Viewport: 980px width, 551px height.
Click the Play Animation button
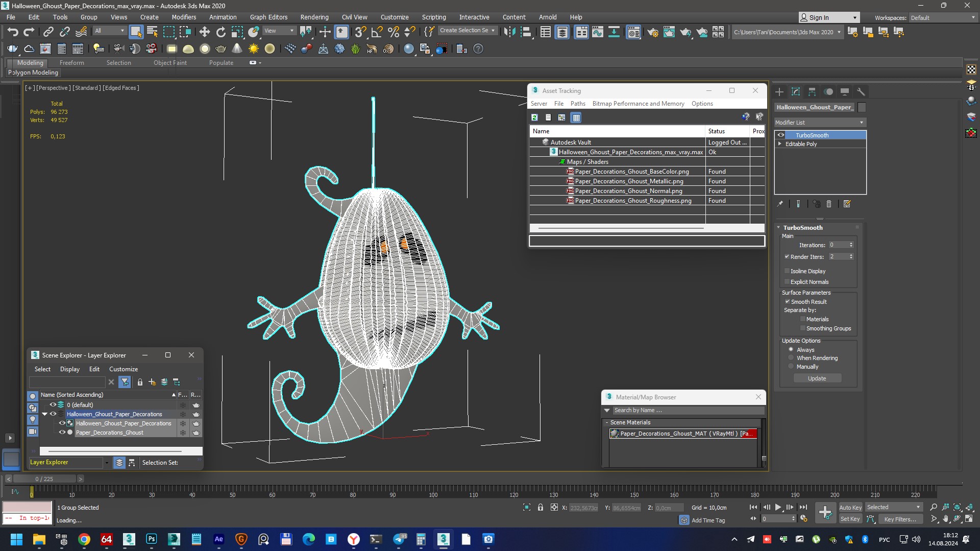(x=778, y=508)
